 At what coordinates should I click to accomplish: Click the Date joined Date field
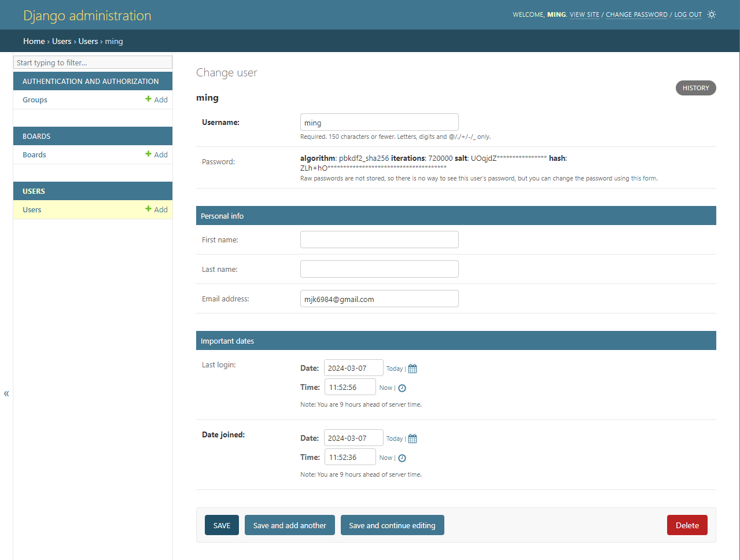coord(354,438)
